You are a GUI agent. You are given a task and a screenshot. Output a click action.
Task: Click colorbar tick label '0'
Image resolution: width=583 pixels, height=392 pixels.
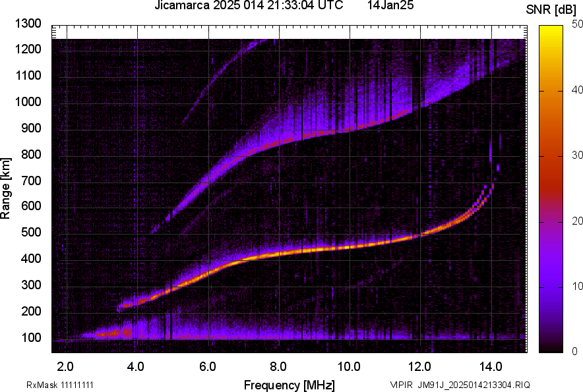point(575,351)
